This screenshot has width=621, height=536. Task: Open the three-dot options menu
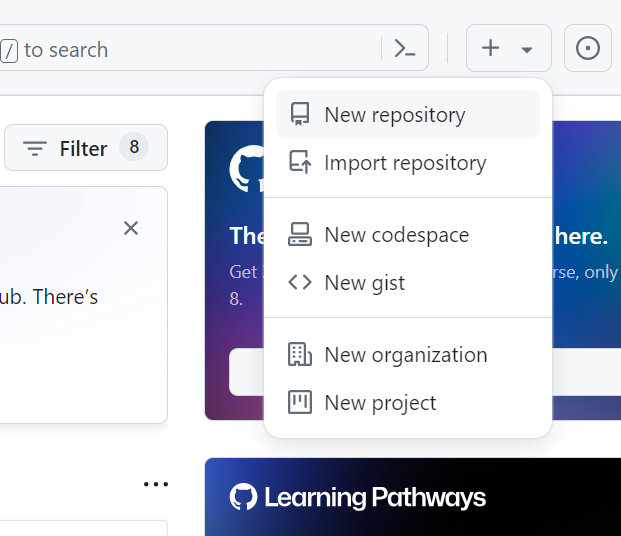coord(156,484)
